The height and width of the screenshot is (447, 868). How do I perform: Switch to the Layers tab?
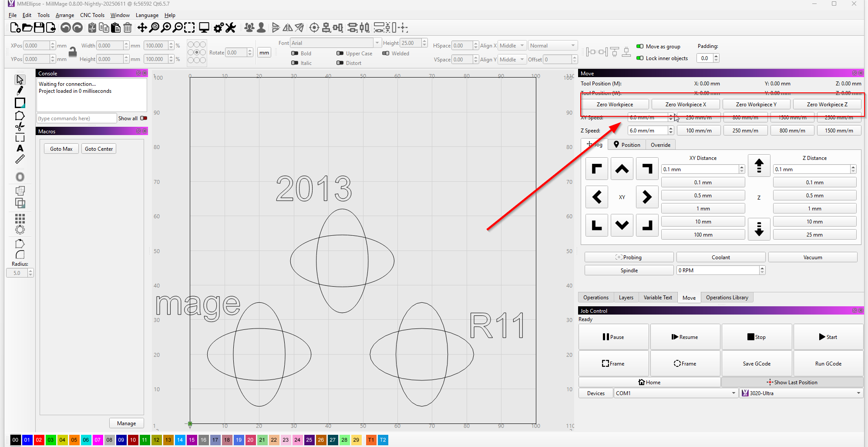click(x=626, y=297)
